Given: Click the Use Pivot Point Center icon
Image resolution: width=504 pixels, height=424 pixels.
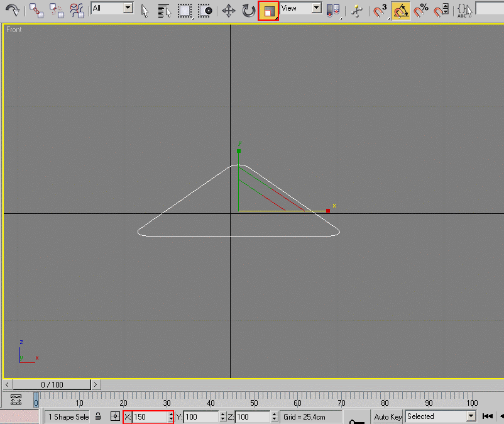Looking at the screenshot, I should (x=333, y=11).
